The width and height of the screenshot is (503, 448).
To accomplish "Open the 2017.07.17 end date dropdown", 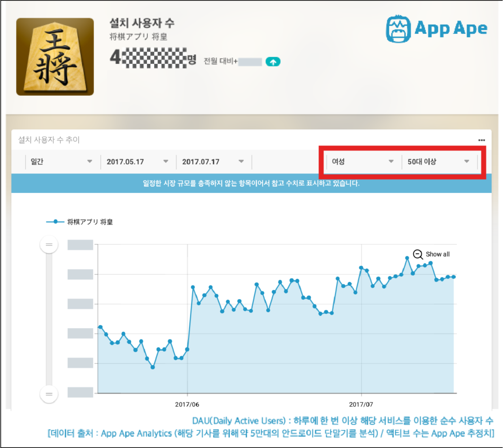I will 213,162.
